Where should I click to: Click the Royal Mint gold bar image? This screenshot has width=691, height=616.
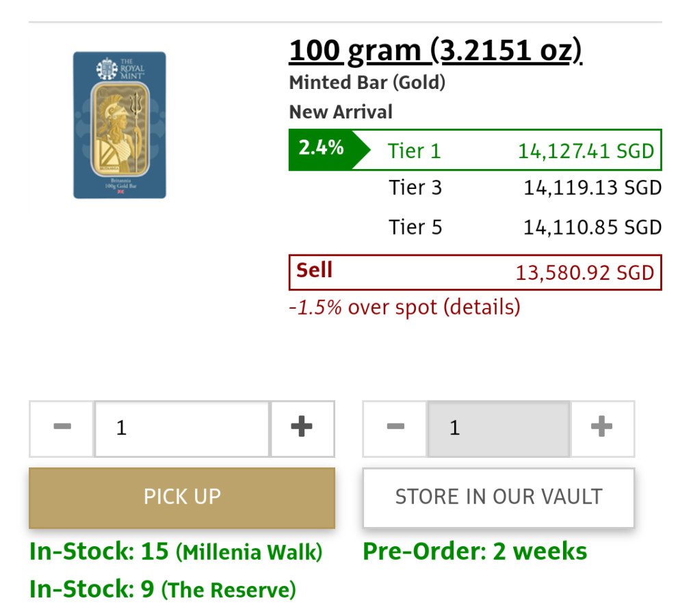tap(120, 125)
